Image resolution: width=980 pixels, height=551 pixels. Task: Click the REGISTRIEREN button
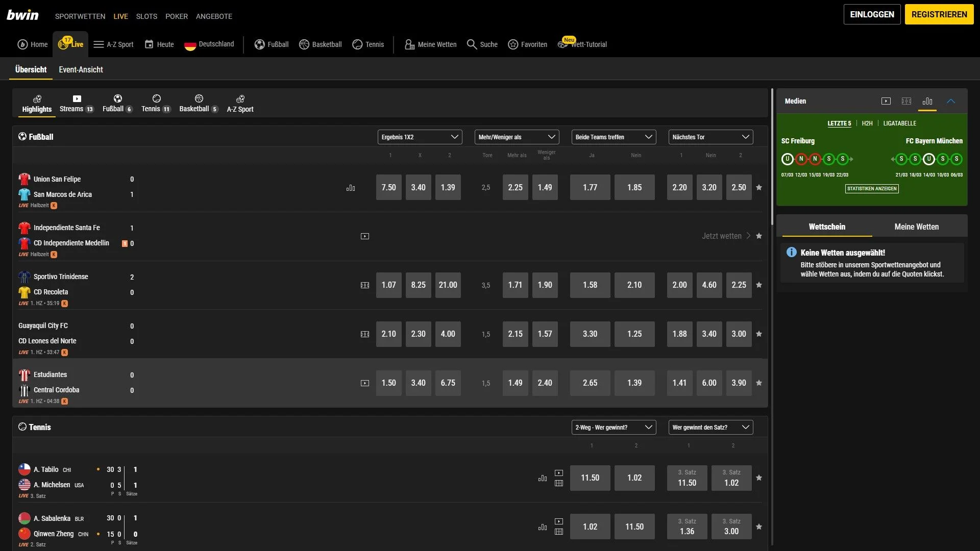point(939,14)
